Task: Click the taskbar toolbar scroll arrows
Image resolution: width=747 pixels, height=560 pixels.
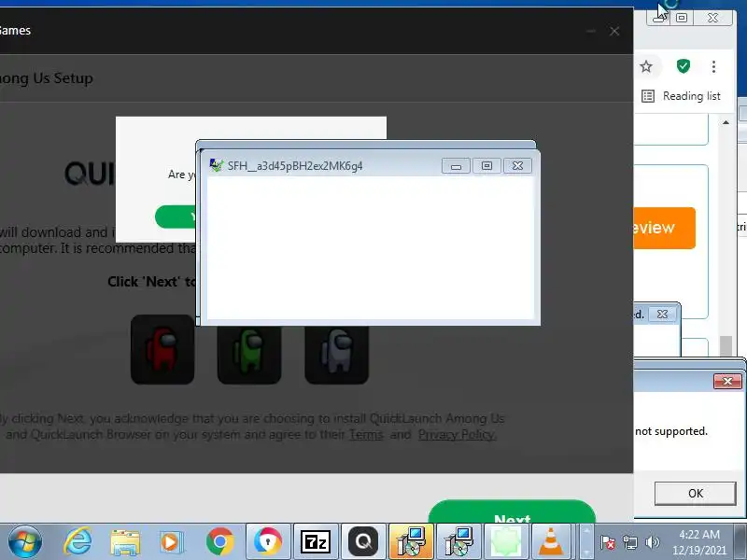Action: pos(586,541)
